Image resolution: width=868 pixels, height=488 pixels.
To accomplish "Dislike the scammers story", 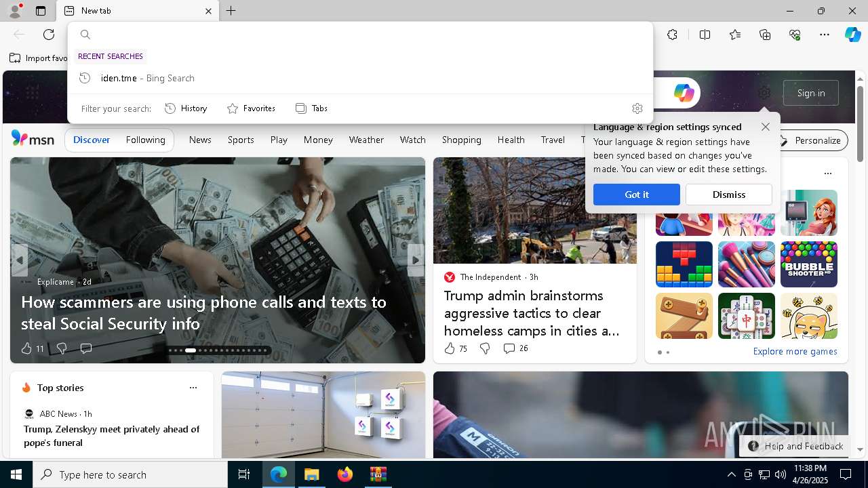I will [62, 348].
